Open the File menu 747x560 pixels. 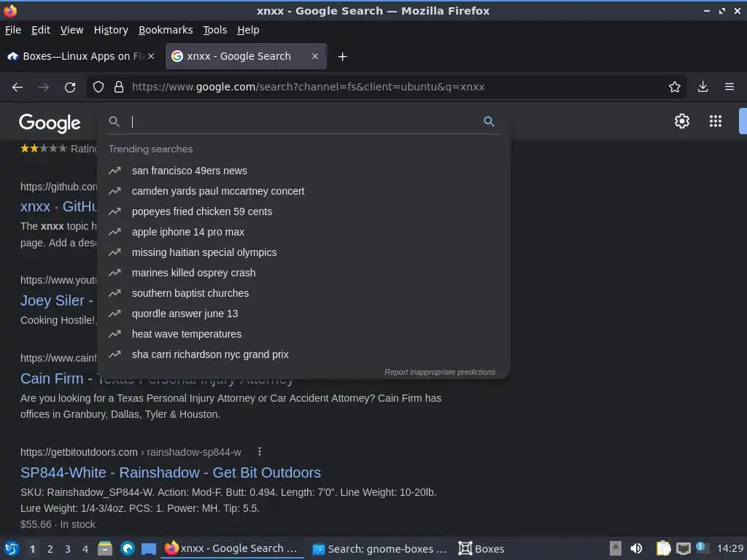tap(13, 30)
